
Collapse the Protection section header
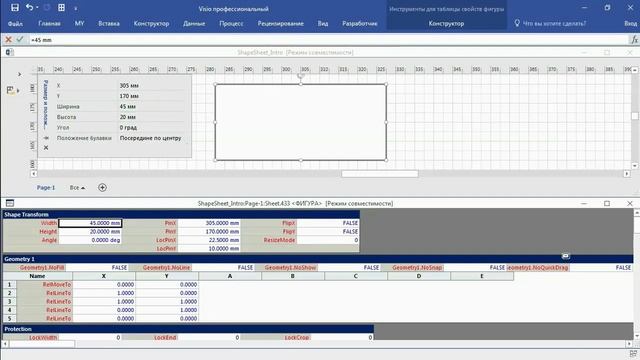pos(188,329)
